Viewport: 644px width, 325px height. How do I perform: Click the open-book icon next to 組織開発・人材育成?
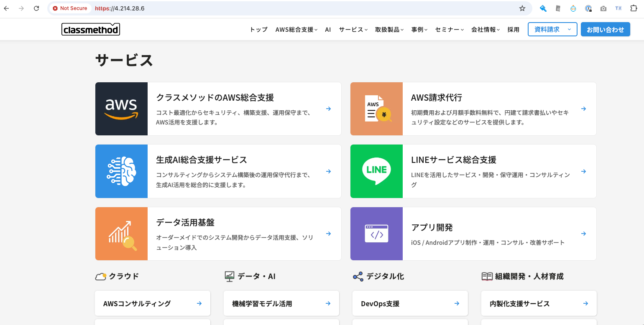click(487, 276)
